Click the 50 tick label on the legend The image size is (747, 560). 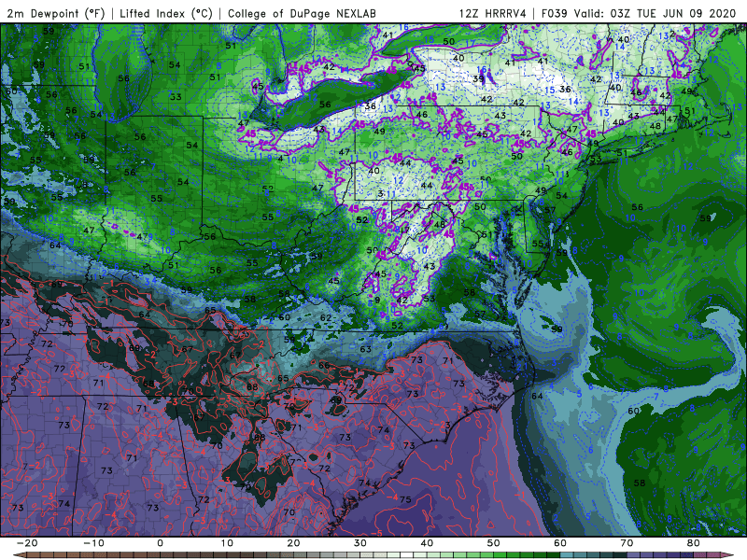click(x=494, y=543)
